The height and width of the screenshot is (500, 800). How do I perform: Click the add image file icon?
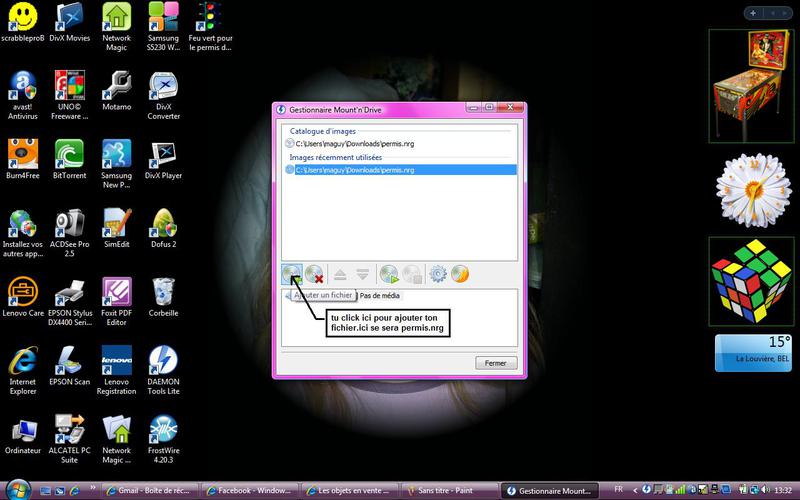[292, 273]
